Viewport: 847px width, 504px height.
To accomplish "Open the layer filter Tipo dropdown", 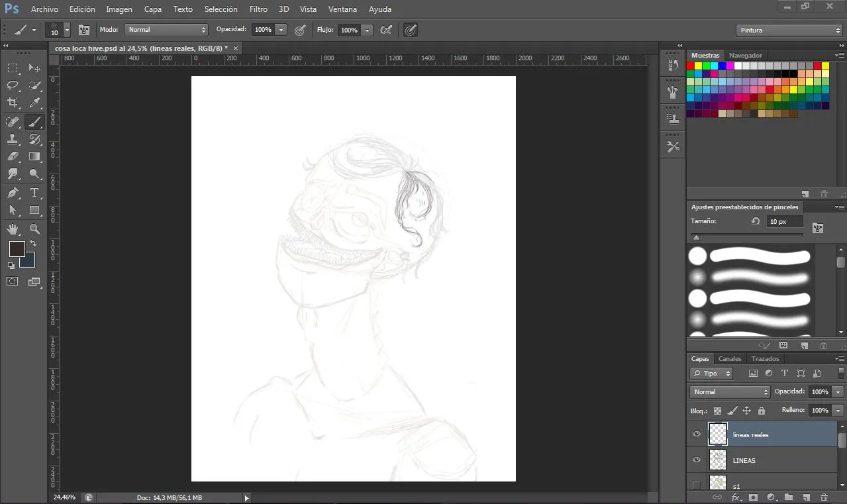I will pos(711,374).
